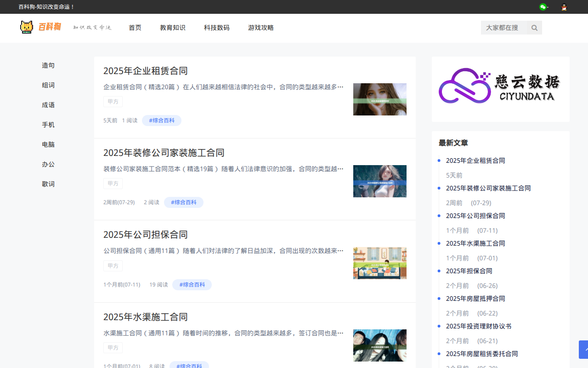Select 成语 in the left sidebar
Viewport: 588px width, 368px height.
click(48, 105)
